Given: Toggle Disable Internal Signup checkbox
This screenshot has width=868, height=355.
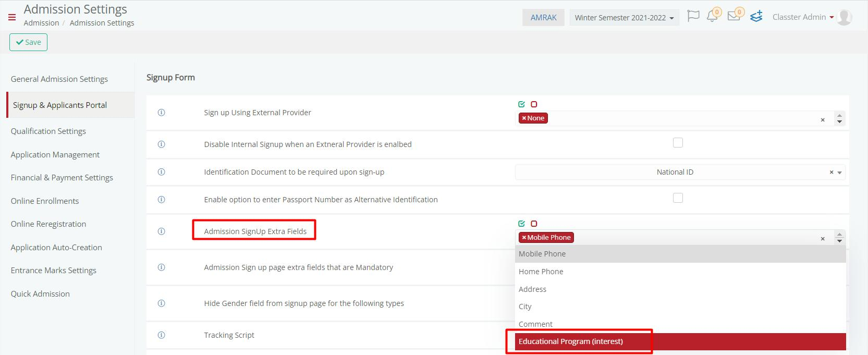Looking at the screenshot, I should (x=678, y=143).
